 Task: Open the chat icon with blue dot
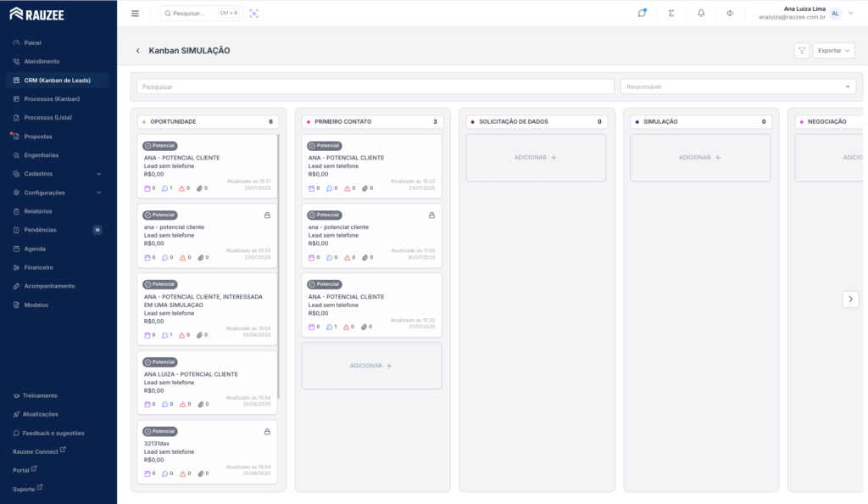click(642, 14)
